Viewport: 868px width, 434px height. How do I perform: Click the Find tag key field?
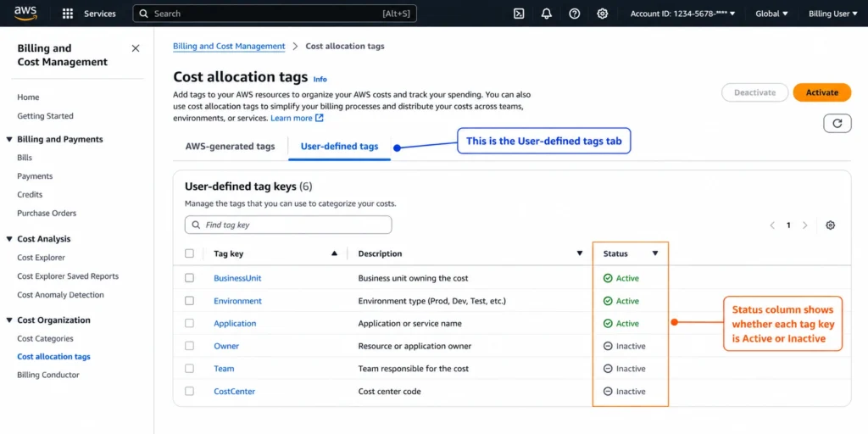[288, 225]
